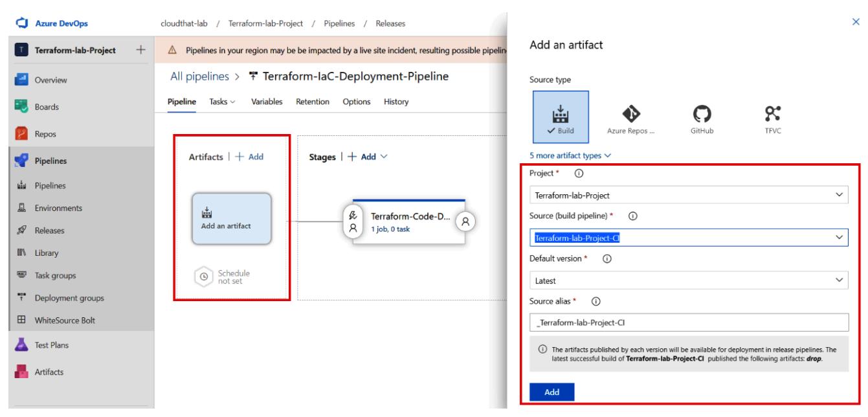Open post-deployment conditions person icon
This screenshot has width=868, height=417.
tap(466, 221)
